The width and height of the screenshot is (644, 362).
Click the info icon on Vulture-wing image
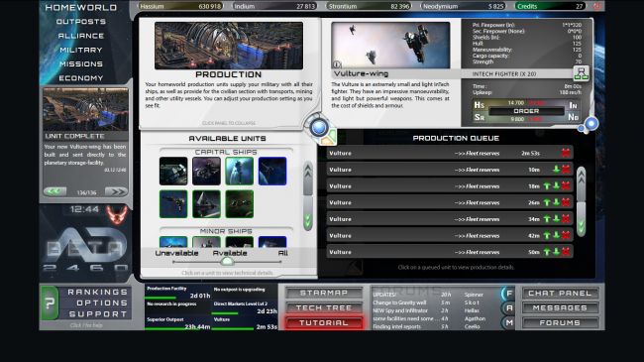click(x=337, y=64)
